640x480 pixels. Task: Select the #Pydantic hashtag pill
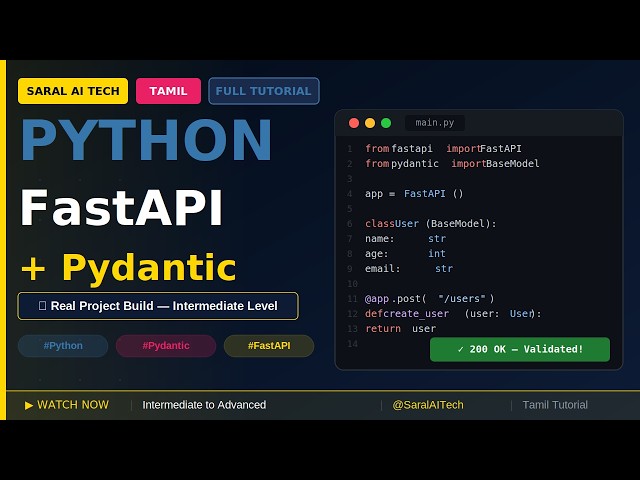[166, 346]
